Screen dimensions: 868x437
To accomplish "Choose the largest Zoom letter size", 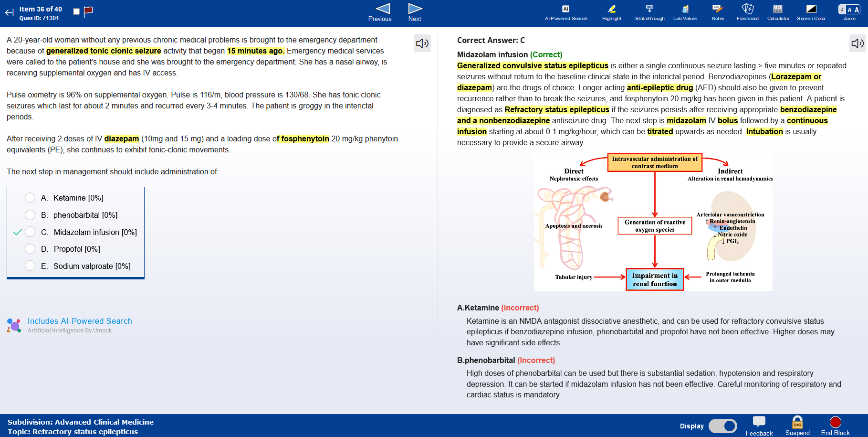I will pos(857,10).
